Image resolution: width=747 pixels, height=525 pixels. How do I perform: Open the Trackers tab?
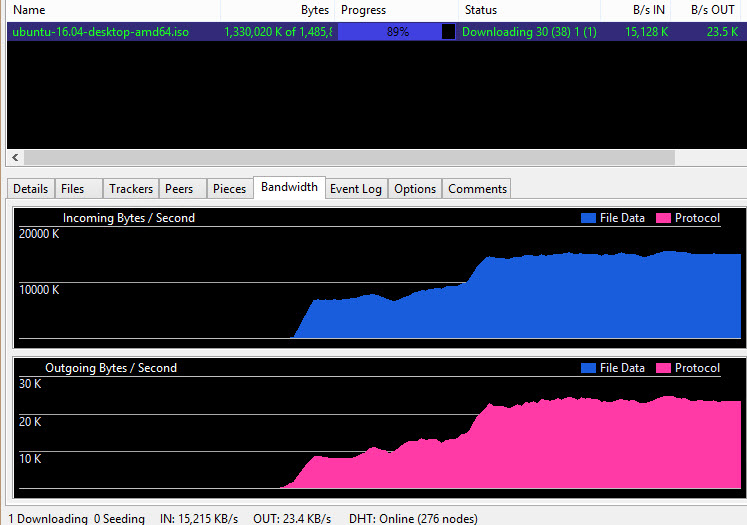pos(131,189)
